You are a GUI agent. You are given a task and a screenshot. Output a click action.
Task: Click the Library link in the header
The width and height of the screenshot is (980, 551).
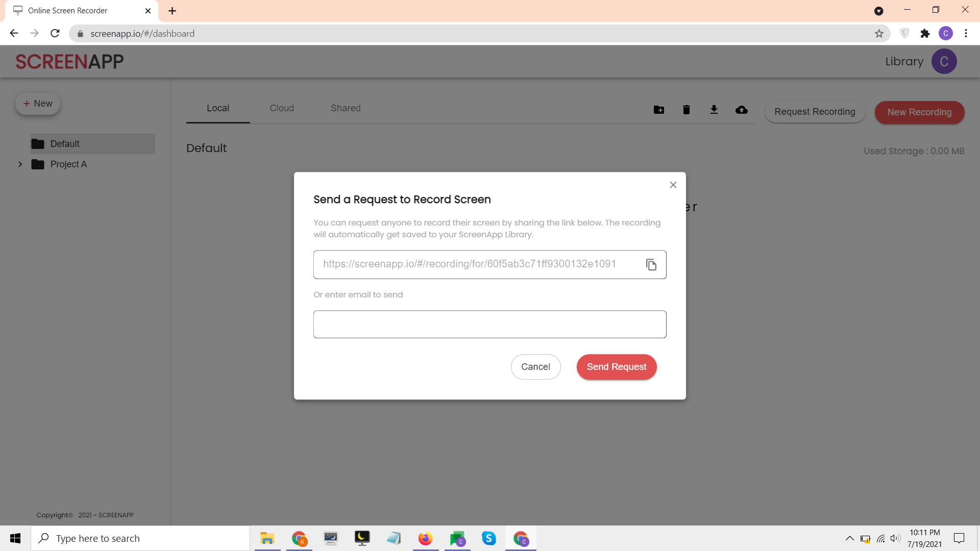point(904,62)
